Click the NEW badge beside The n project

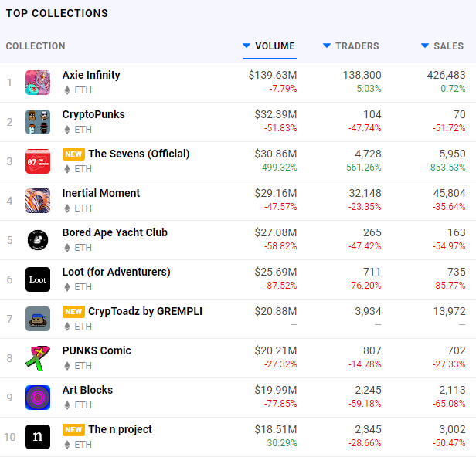click(73, 430)
